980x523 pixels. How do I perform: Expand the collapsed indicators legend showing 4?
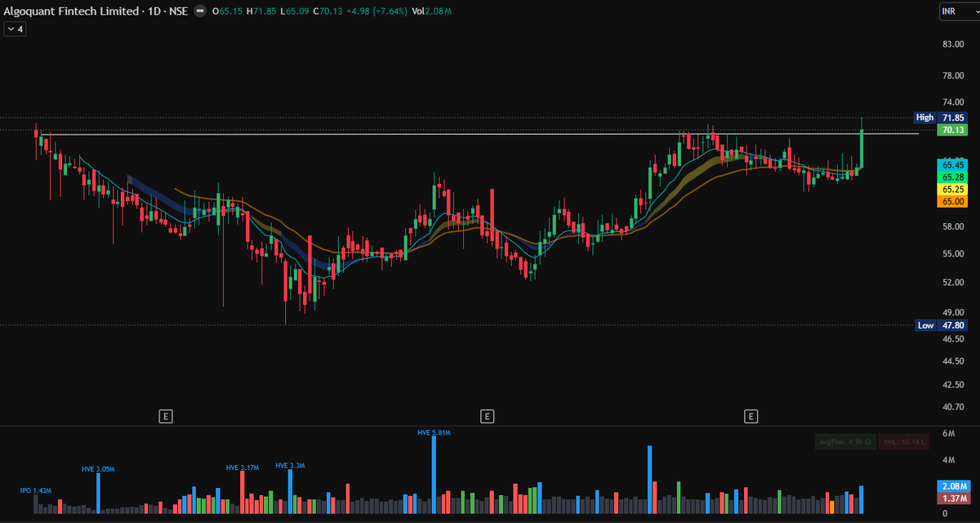16,29
